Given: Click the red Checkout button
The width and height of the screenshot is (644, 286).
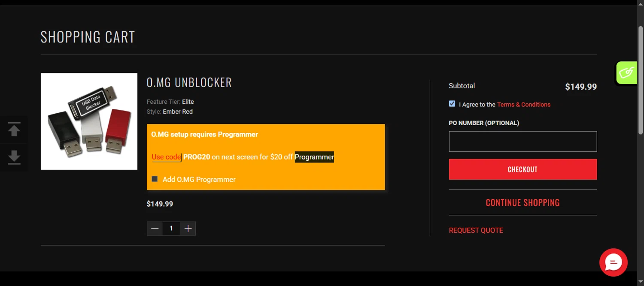Looking at the screenshot, I should tap(523, 169).
